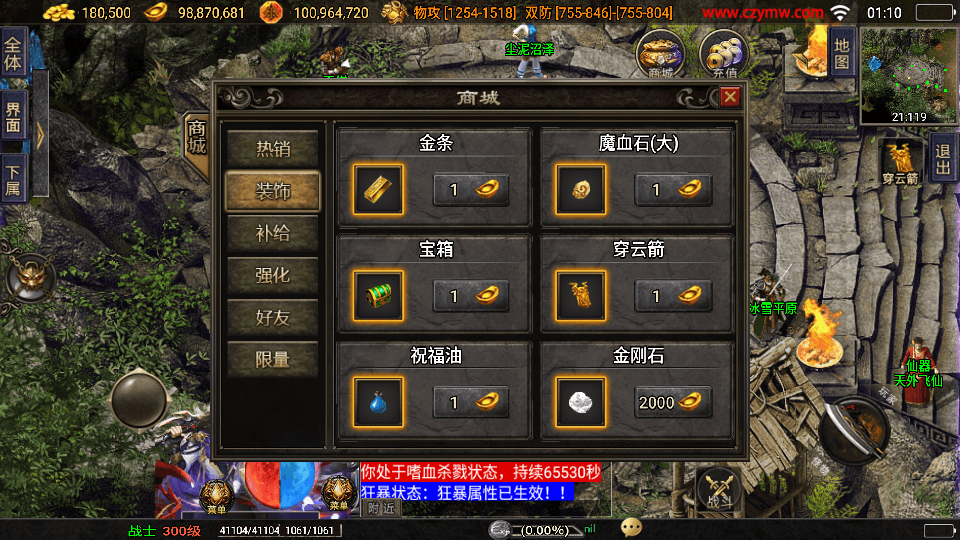Buy 穿云箭 for 1 ingot

click(x=673, y=296)
